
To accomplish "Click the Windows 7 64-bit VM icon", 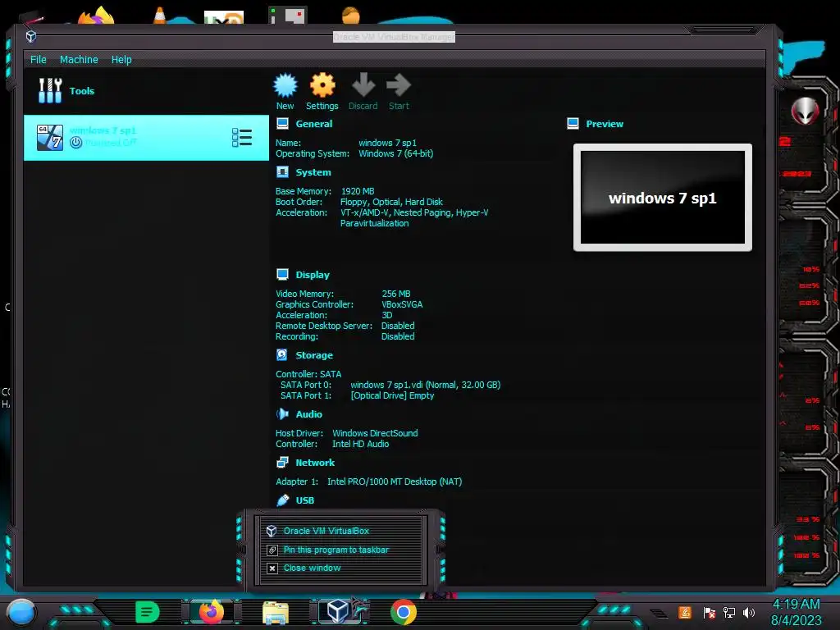I will pyautogui.click(x=50, y=137).
